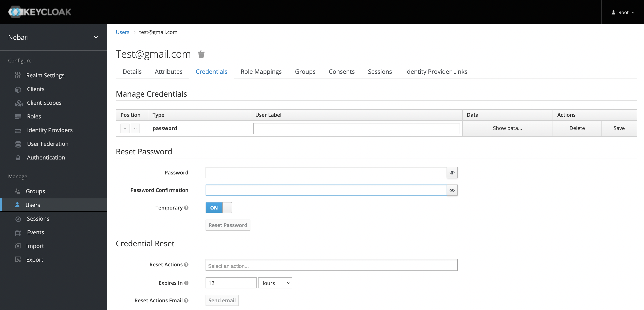The image size is (644, 310).
Task: Click the Roles icon
Action: click(18, 116)
